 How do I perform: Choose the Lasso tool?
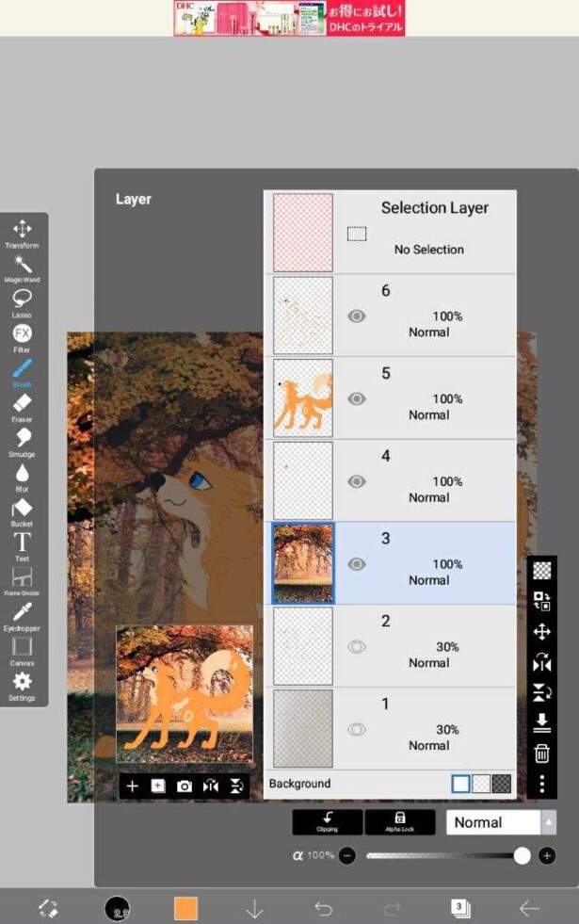pos(23,303)
